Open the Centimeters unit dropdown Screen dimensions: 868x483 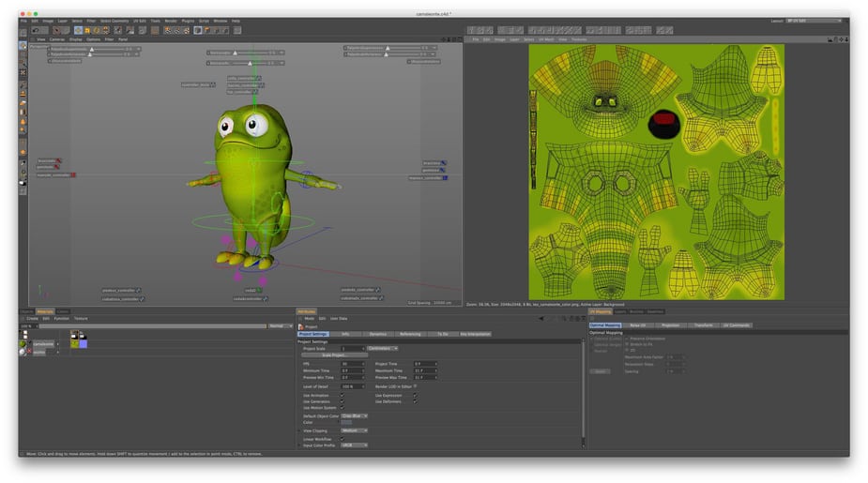point(383,349)
